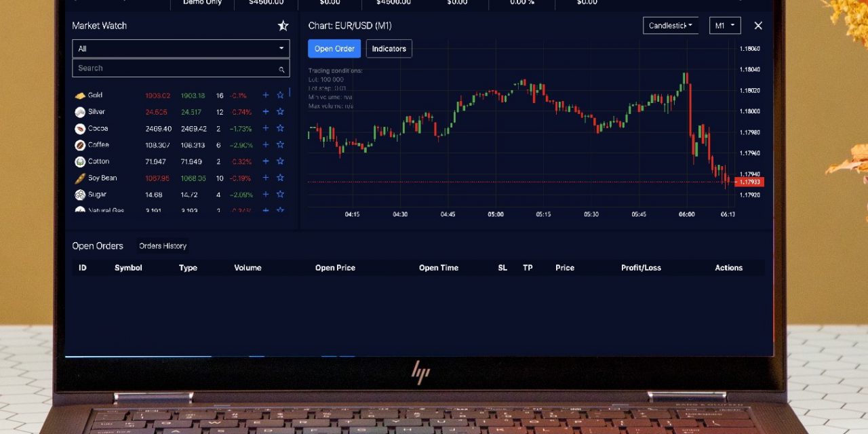Viewport: 868px width, 434px height.
Task: Favorite Gold with its star toggle
Action: coord(280,96)
